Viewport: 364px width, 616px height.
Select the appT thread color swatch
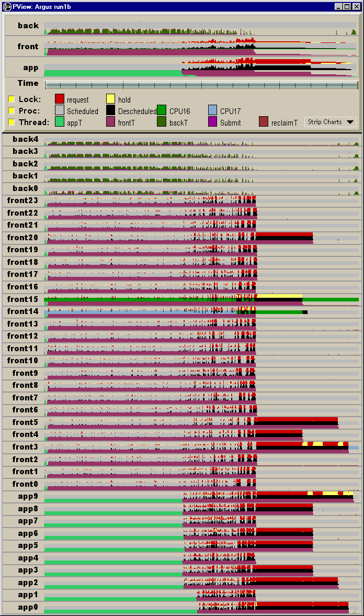pyautogui.click(x=60, y=122)
